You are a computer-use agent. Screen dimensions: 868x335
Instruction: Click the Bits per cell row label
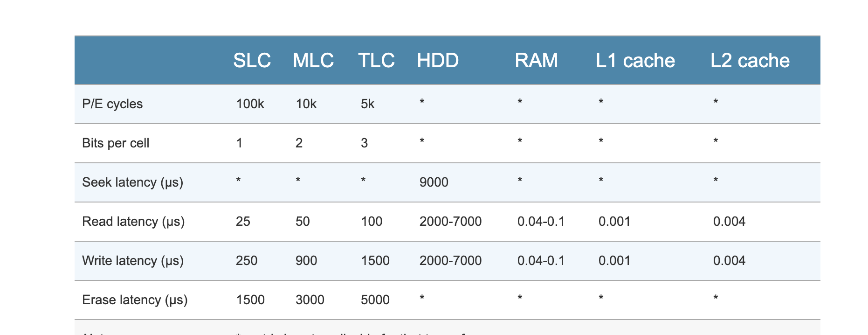pyautogui.click(x=116, y=143)
